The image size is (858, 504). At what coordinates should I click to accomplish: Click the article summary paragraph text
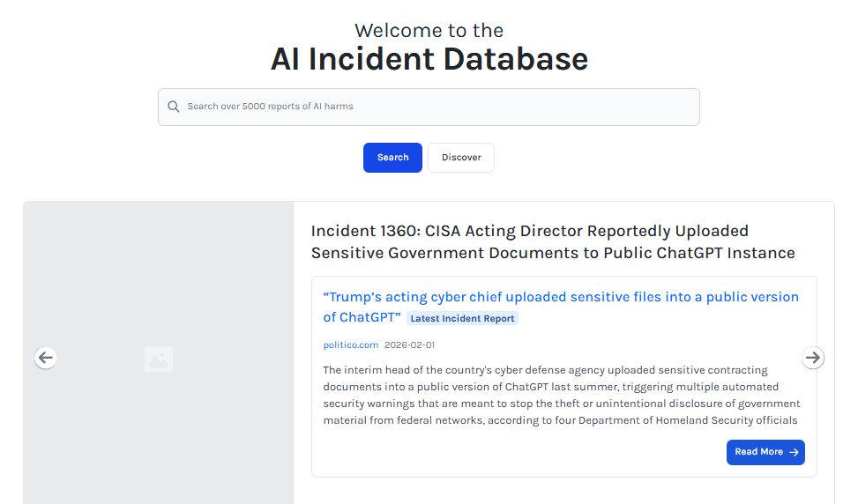[x=561, y=395]
